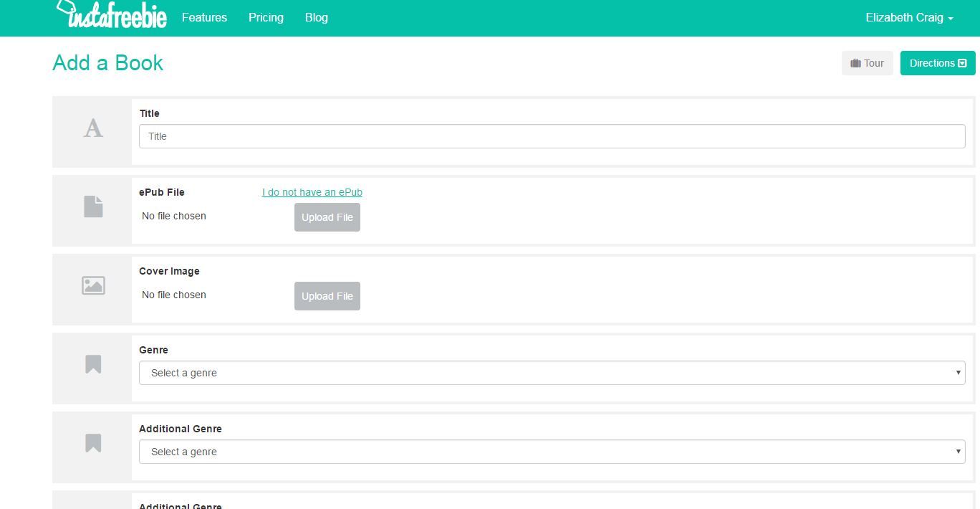Click the 'Genre' field label
The height and width of the screenshot is (509, 980).
click(x=153, y=350)
